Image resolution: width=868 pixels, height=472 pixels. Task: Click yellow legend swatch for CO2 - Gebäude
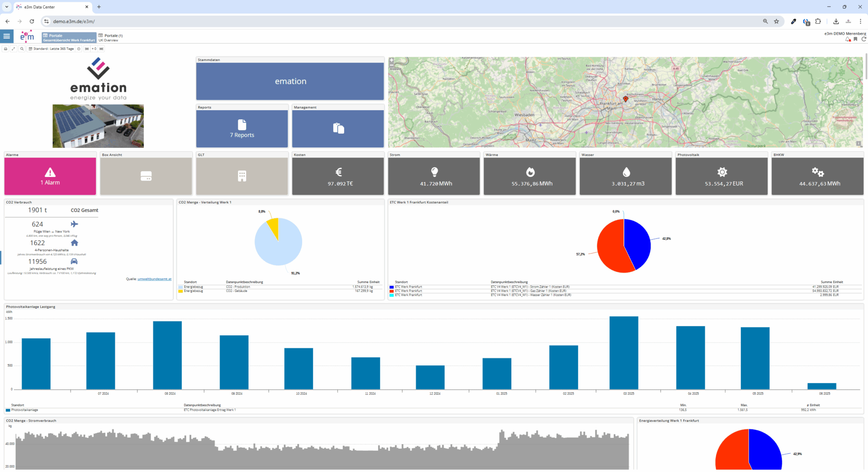click(x=181, y=291)
